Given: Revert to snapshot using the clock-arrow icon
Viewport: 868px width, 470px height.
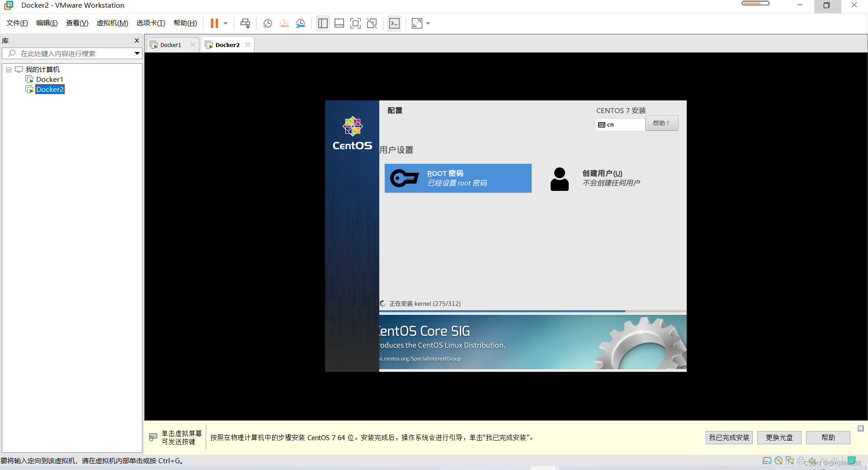Looking at the screenshot, I should point(284,23).
